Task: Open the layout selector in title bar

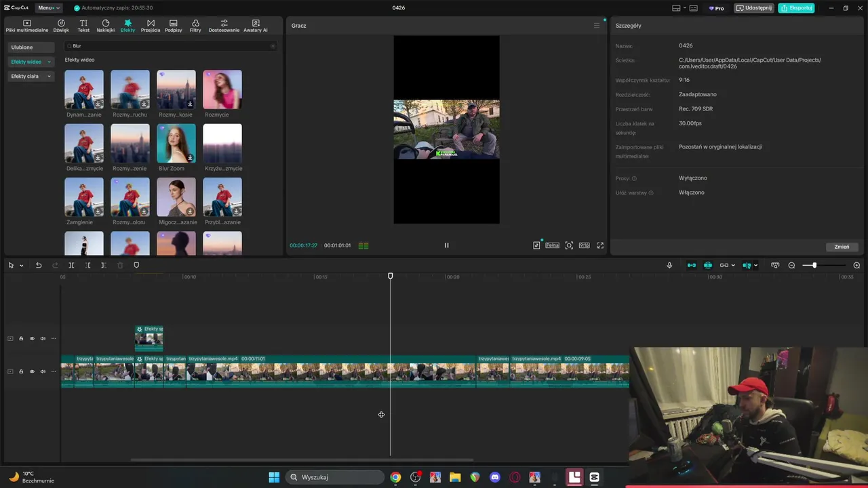Action: (679, 8)
